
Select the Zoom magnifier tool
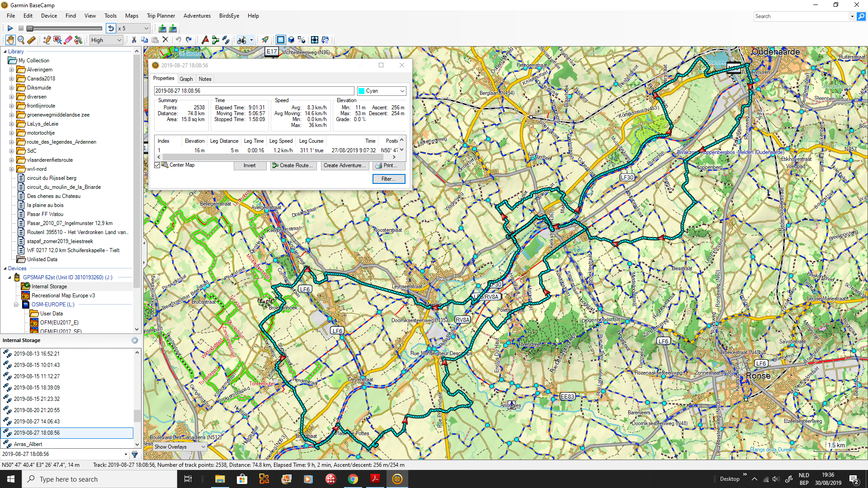point(21,40)
